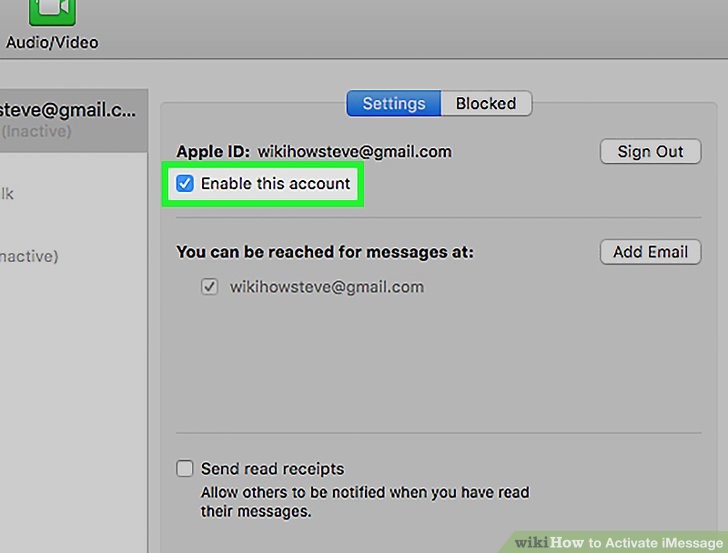Image resolution: width=728 pixels, height=553 pixels.
Task: Select the bottom Inactive account in the sidebar
Action: (x=30, y=256)
